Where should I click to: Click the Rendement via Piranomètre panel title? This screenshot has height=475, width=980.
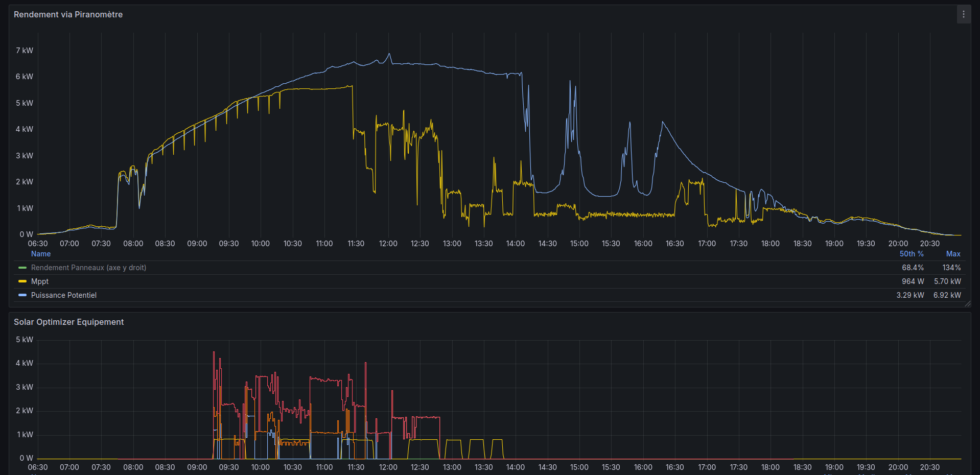(68, 14)
